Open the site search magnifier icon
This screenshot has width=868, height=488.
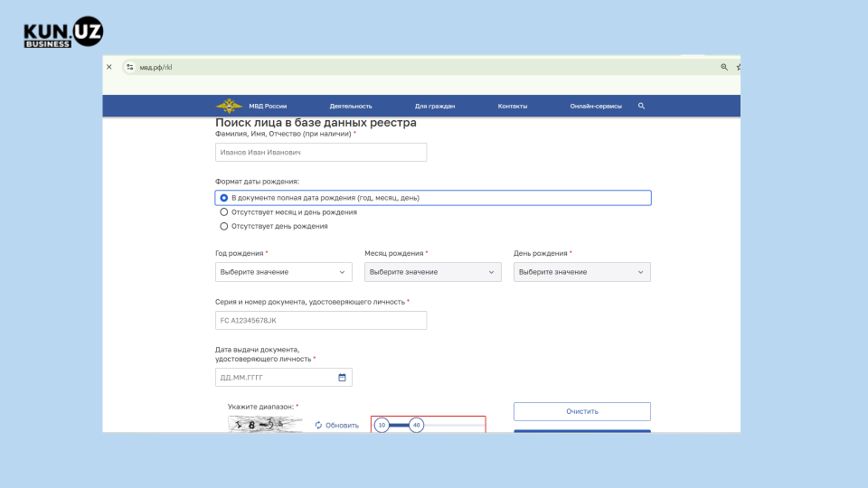[x=641, y=106]
